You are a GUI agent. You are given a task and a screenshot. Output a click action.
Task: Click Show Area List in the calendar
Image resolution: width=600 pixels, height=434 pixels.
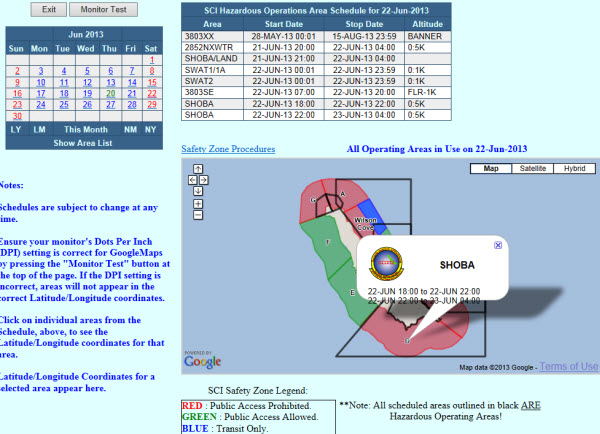[83, 143]
